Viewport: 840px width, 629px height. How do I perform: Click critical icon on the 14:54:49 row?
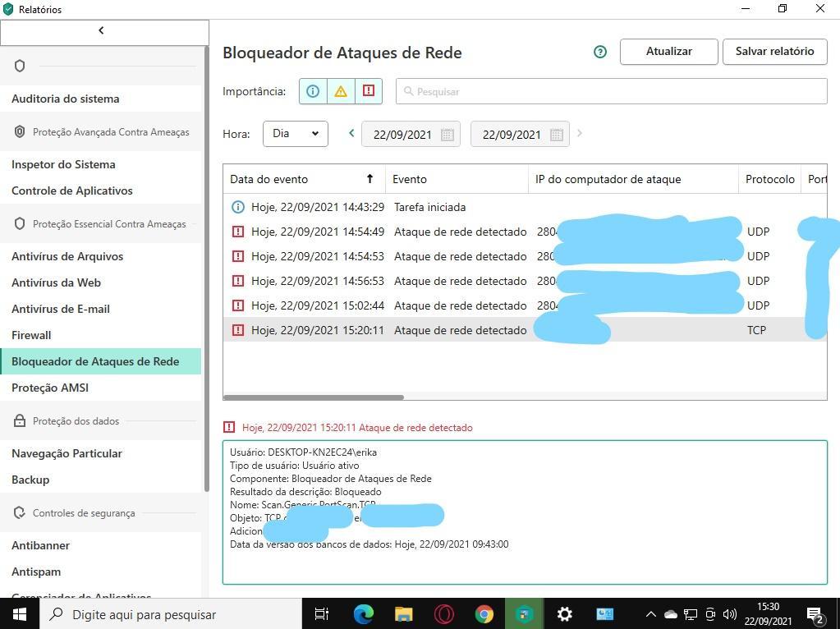(x=238, y=232)
